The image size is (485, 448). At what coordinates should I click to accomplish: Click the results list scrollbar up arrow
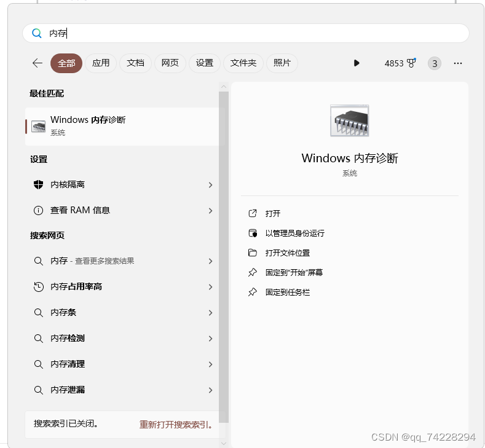(x=224, y=87)
